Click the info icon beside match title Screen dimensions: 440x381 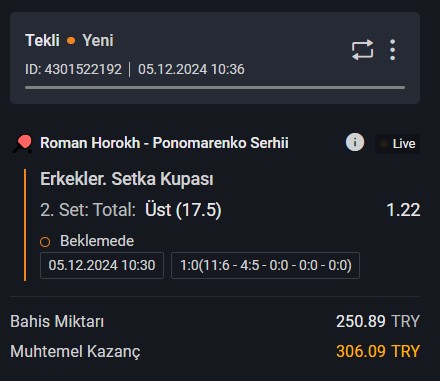(x=355, y=142)
